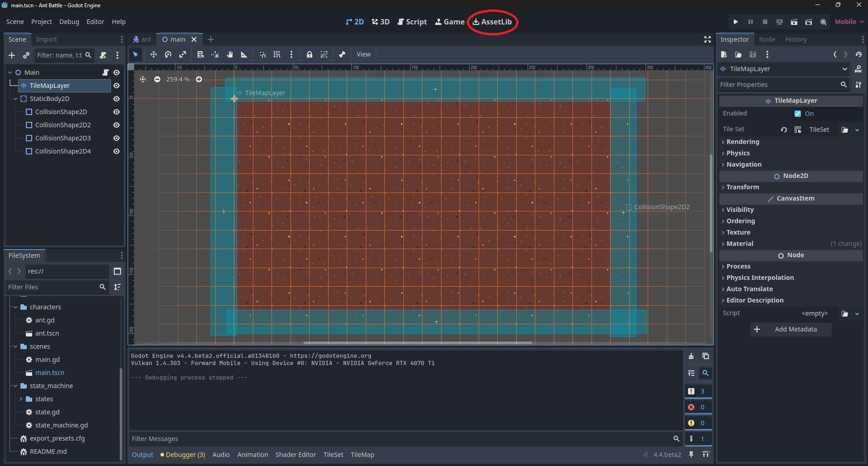Toggle visibility of the Main node

(x=116, y=72)
